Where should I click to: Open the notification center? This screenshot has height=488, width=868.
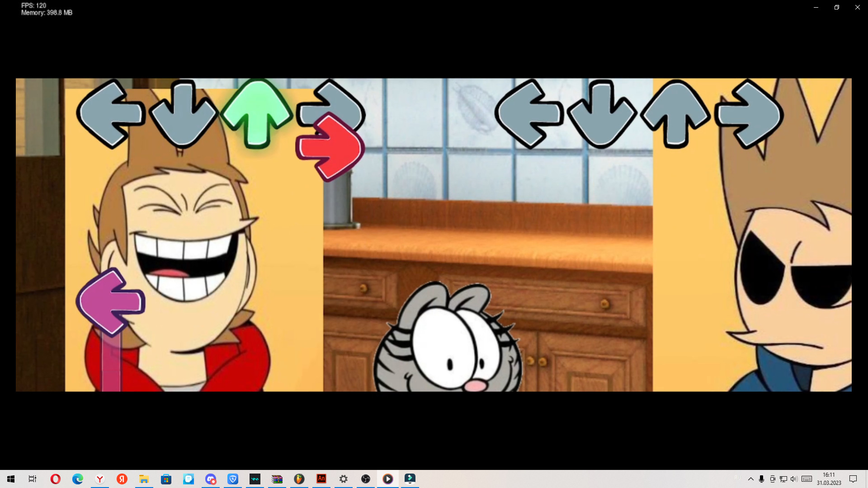click(853, 479)
